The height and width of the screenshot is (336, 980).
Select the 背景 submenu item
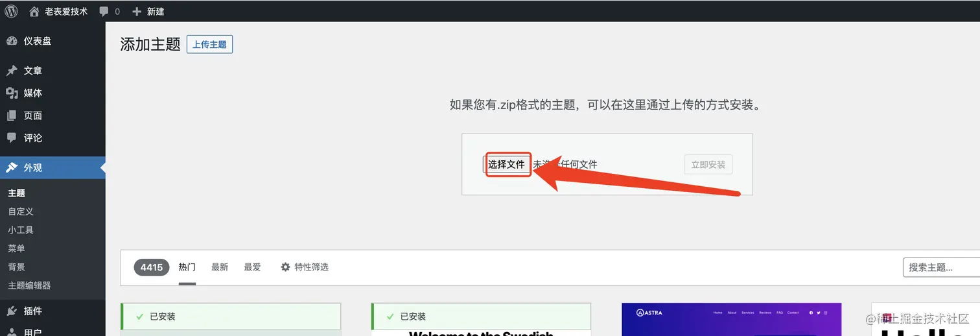pyautogui.click(x=16, y=267)
